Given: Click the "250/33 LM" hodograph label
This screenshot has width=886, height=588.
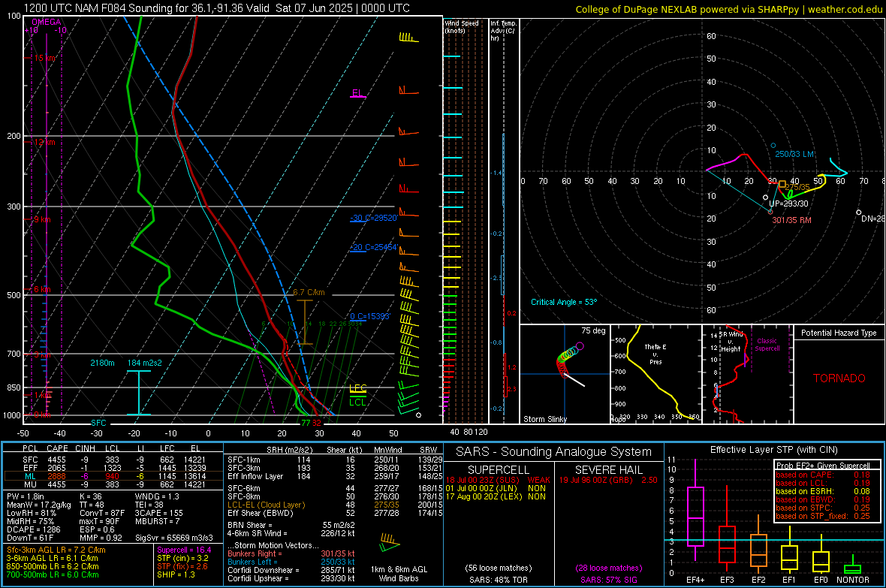Looking at the screenshot, I should (x=794, y=154).
